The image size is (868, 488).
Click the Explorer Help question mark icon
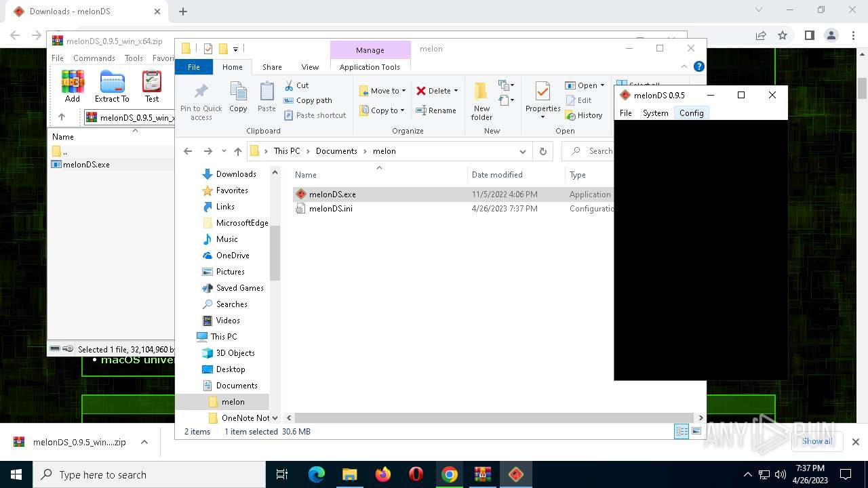tap(699, 66)
